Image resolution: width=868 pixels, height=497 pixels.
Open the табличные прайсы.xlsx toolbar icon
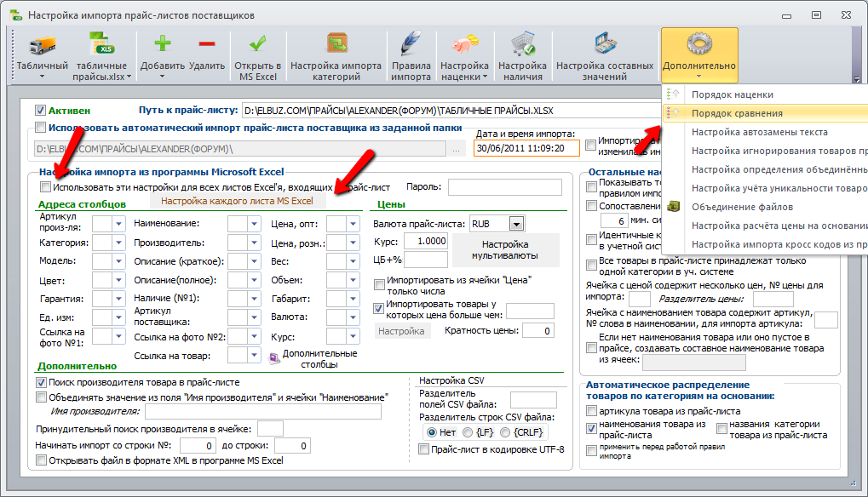tap(102, 43)
